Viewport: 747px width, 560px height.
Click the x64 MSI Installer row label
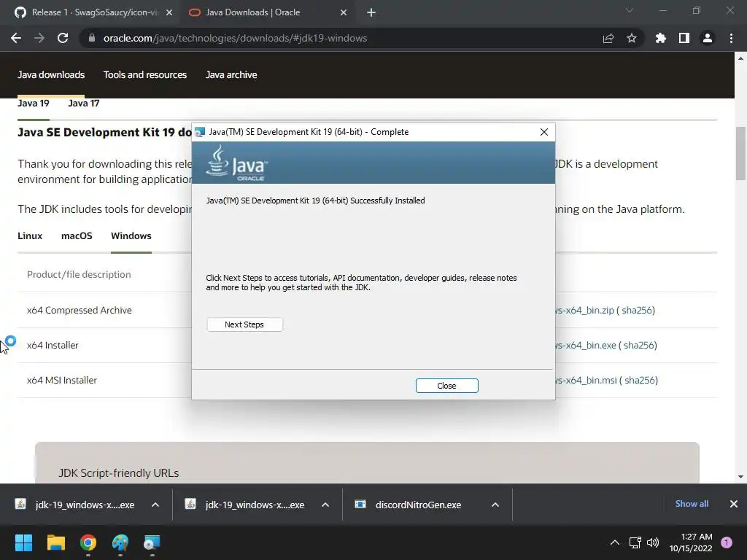(x=62, y=380)
